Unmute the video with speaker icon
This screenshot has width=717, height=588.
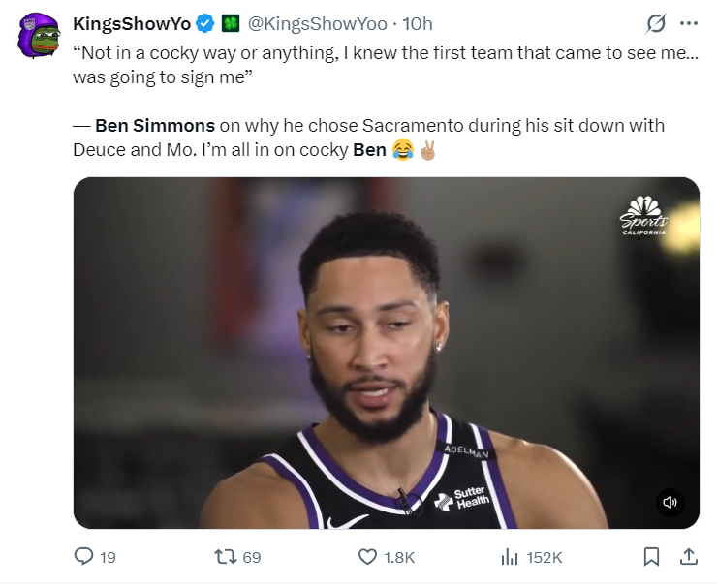670,502
